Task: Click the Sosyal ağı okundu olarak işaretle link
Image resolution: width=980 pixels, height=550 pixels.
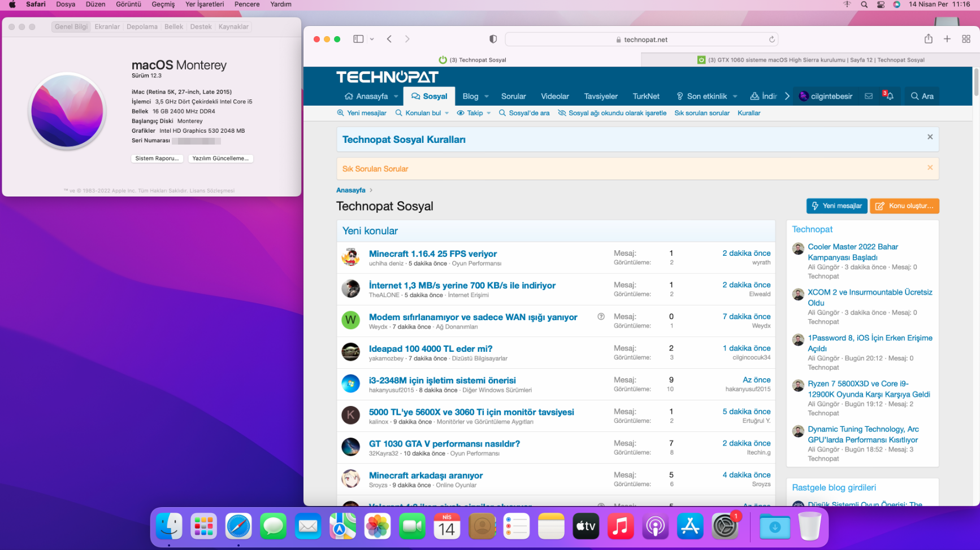Action: point(612,113)
